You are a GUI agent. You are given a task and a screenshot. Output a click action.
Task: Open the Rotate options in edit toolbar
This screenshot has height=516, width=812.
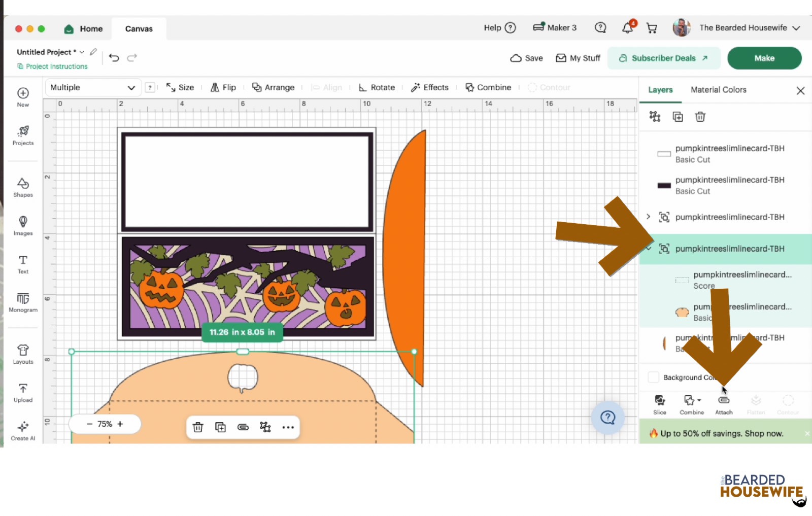tap(377, 87)
